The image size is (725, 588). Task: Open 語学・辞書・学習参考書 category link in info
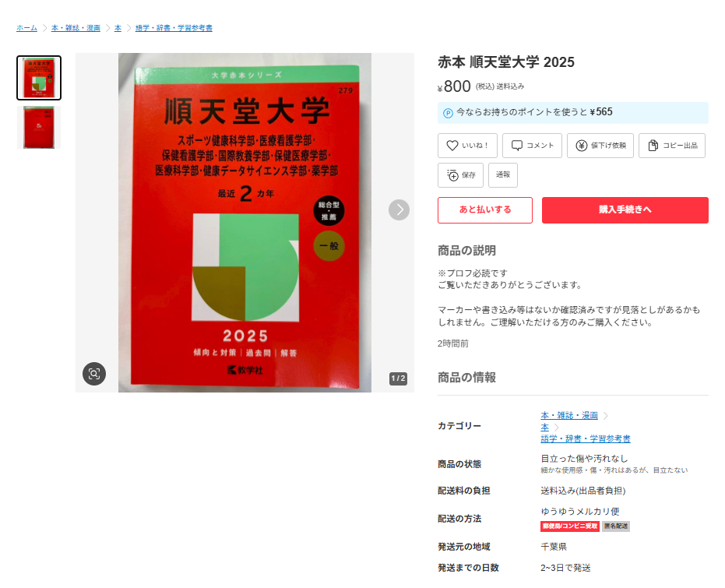pyautogui.click(x=586, y=438)
